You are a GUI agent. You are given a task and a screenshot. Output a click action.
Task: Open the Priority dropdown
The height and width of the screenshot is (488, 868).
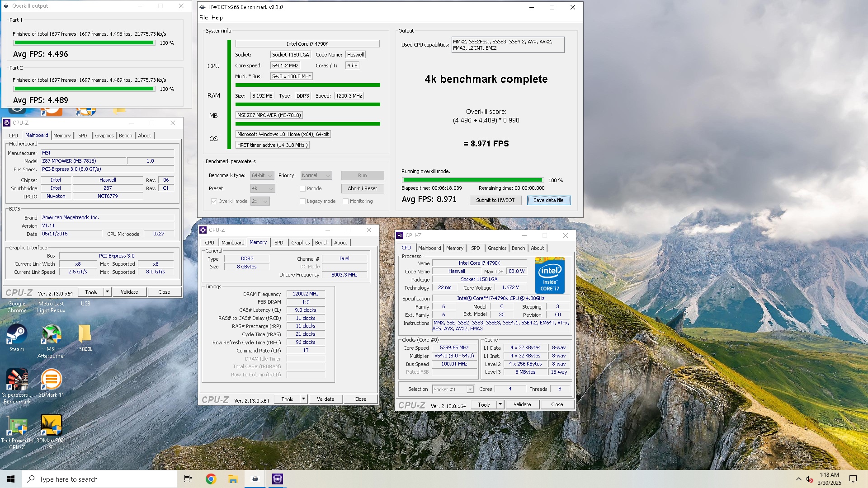316,175
